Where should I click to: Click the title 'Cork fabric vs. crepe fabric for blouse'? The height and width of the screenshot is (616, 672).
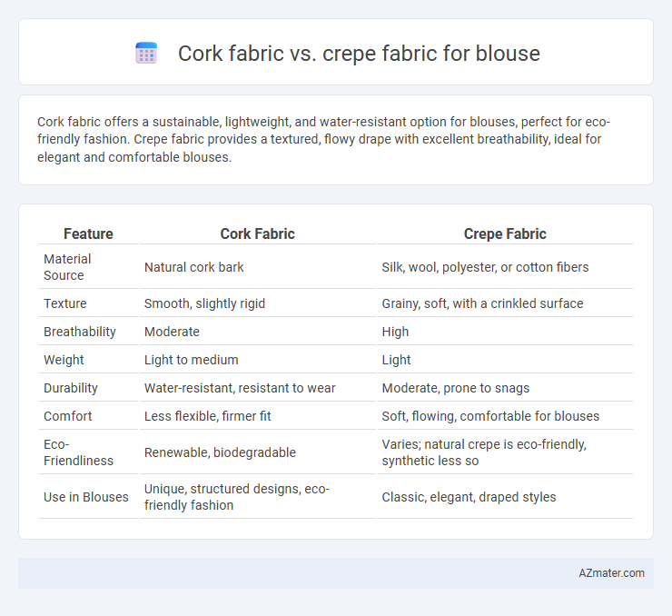(x=359, y=54)
